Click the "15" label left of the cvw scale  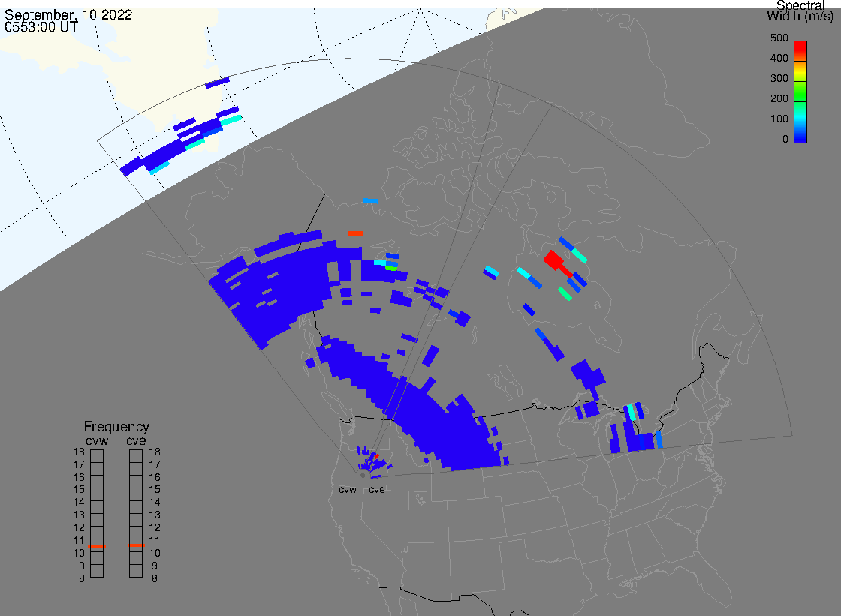(x=79, y=489)
